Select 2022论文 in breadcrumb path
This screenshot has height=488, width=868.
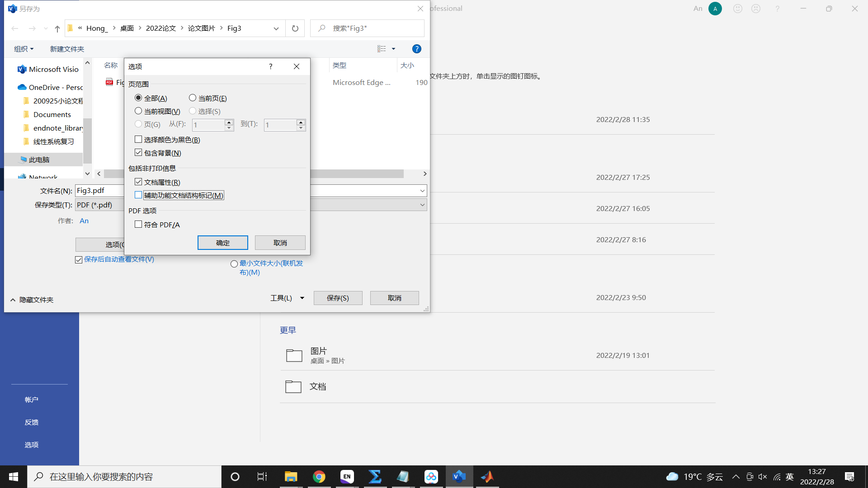coord(160,28)
